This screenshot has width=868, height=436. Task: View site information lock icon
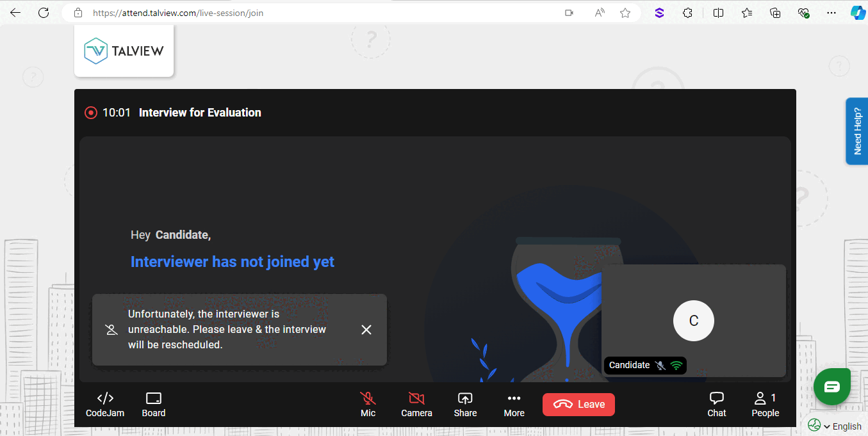click(x=78, y=13)
